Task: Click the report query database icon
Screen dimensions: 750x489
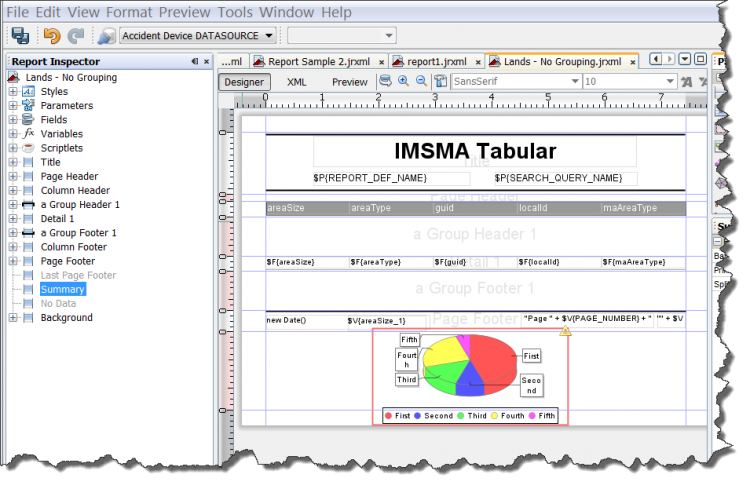Action: tap(386, 81)
